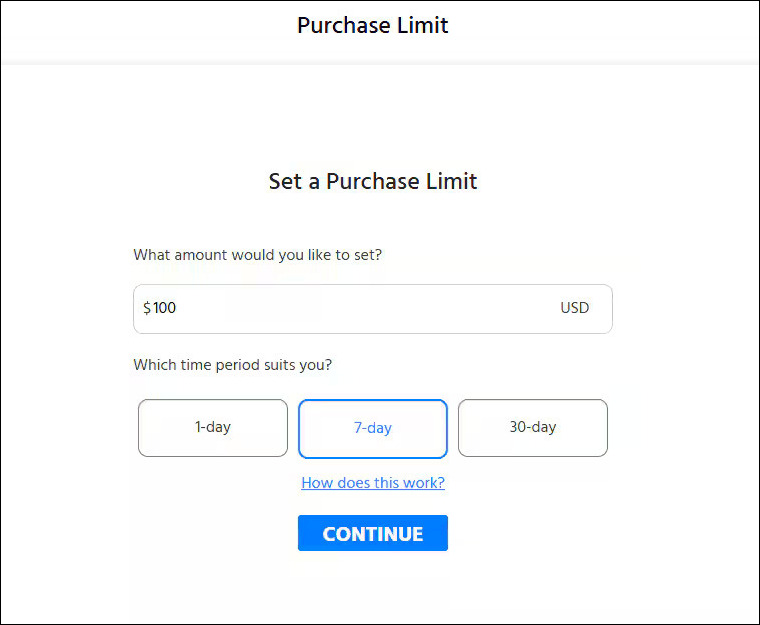Open the "How does this work?" link
This screenshot has height=625, width=760.
point(373,483)
